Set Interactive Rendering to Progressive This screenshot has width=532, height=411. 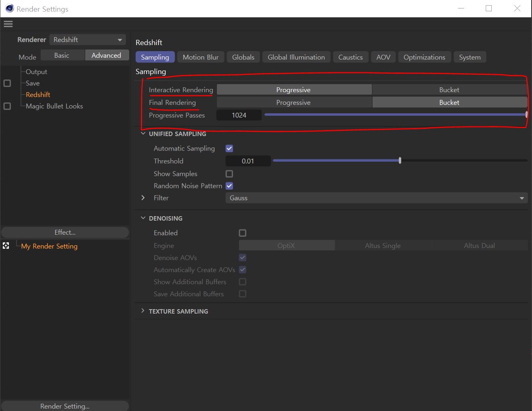click(294, 90)
